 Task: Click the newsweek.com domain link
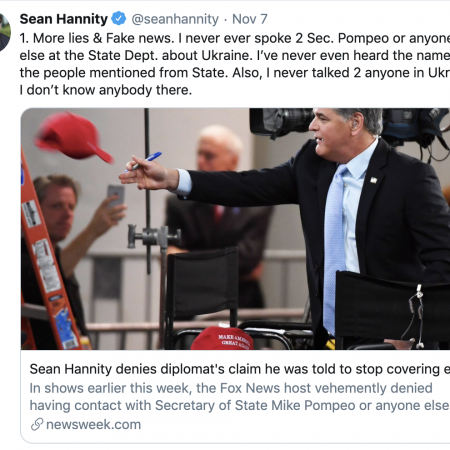(94, 424)
